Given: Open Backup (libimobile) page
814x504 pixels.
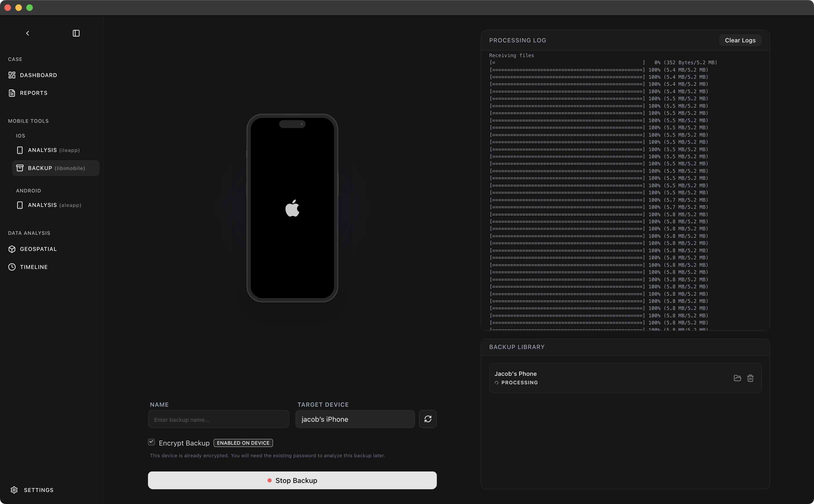Looking at the screenshot, I should [56, 168].
